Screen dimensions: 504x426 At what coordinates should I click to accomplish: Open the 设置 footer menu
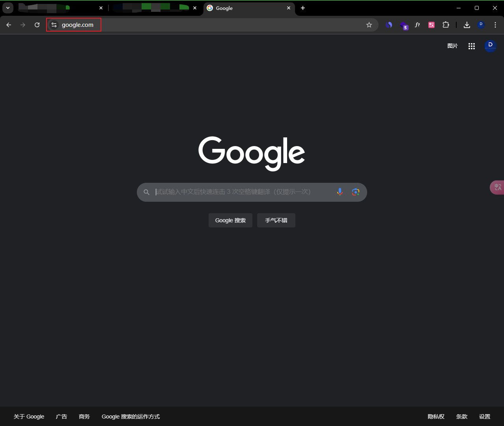(485, 417)
